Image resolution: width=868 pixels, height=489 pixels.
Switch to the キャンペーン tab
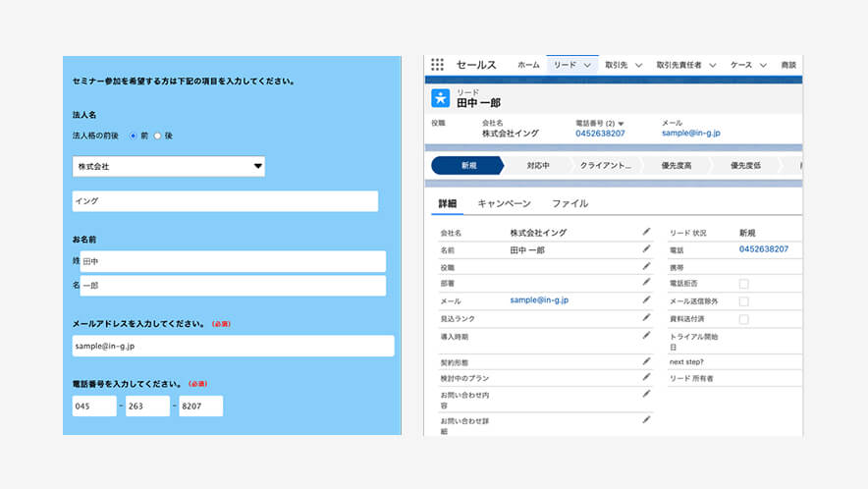point(504,203)
